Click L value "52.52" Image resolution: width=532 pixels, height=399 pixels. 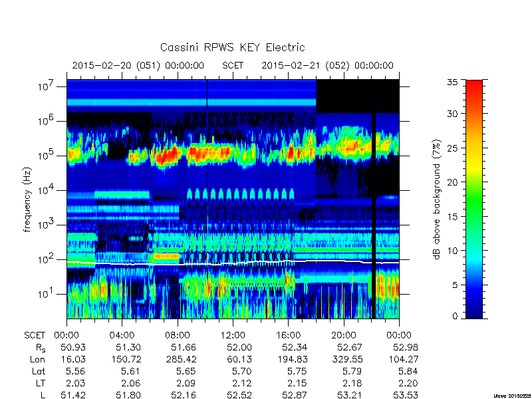click(x=239, y=395)
